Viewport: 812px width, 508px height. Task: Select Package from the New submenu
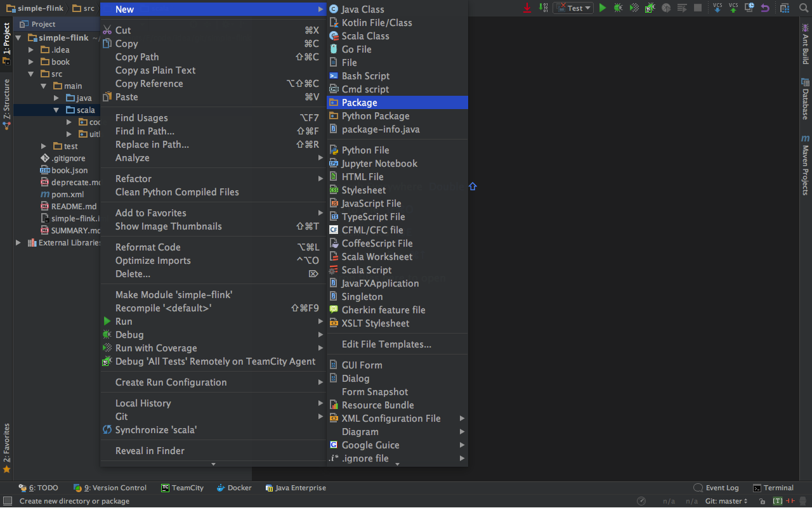(x=359, y=103)
